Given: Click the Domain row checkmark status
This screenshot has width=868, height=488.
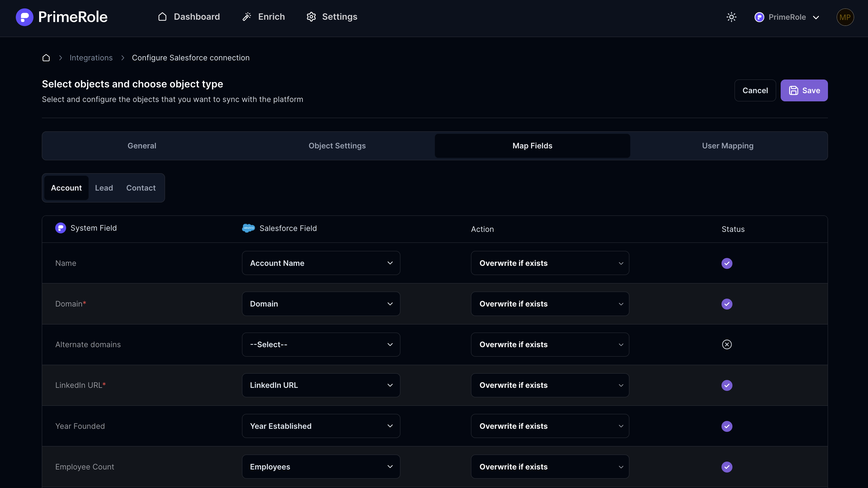Looking at the screenshot, I should click(x=727, y=304).
